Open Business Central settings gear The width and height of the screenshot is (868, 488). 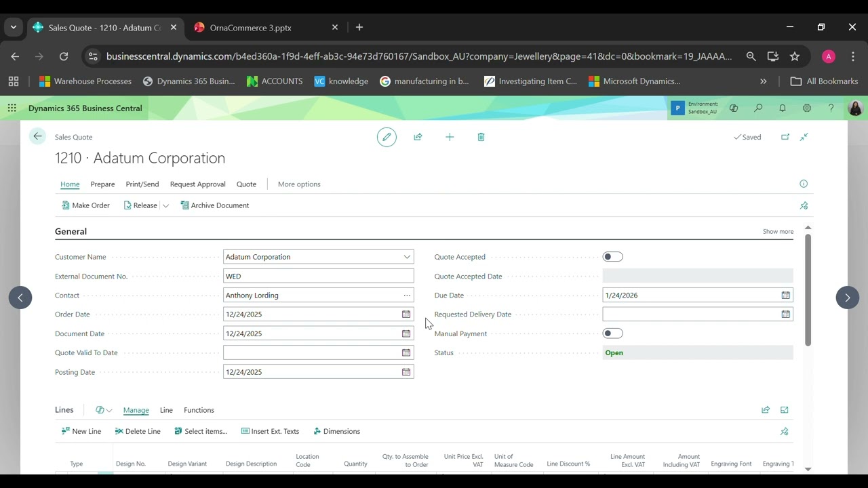pyautogui.click(x=807, y=108)
